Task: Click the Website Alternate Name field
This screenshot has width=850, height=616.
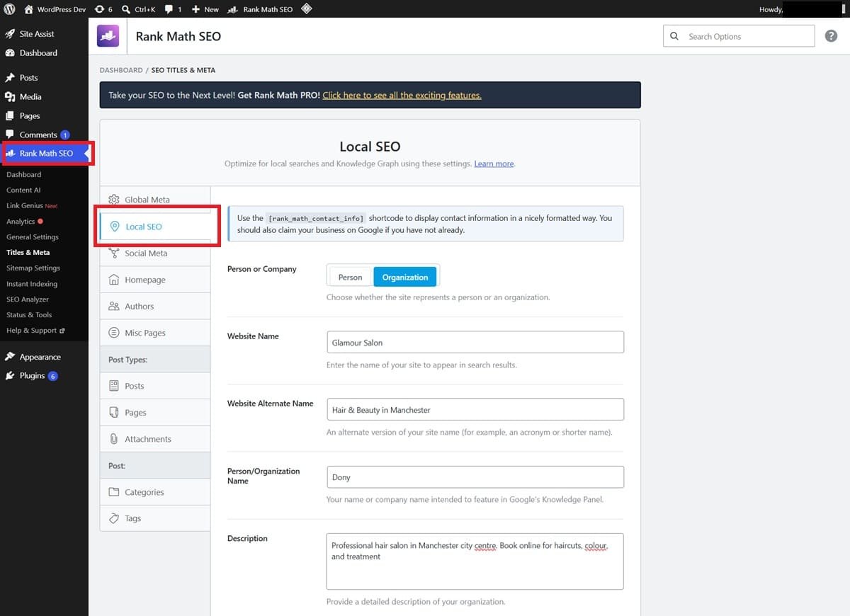Action: click(x=475, y=409)
